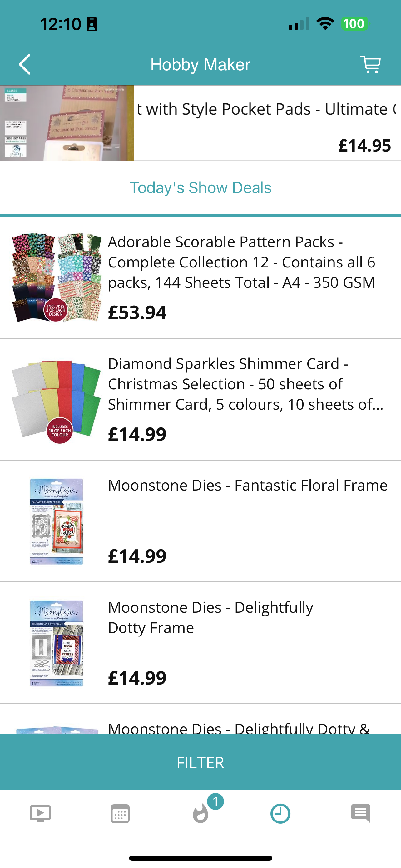Open Moonstone Dies Fantastic Floral Frame
The height and width of the screenshot is (868, 401).
pos(201,521)
